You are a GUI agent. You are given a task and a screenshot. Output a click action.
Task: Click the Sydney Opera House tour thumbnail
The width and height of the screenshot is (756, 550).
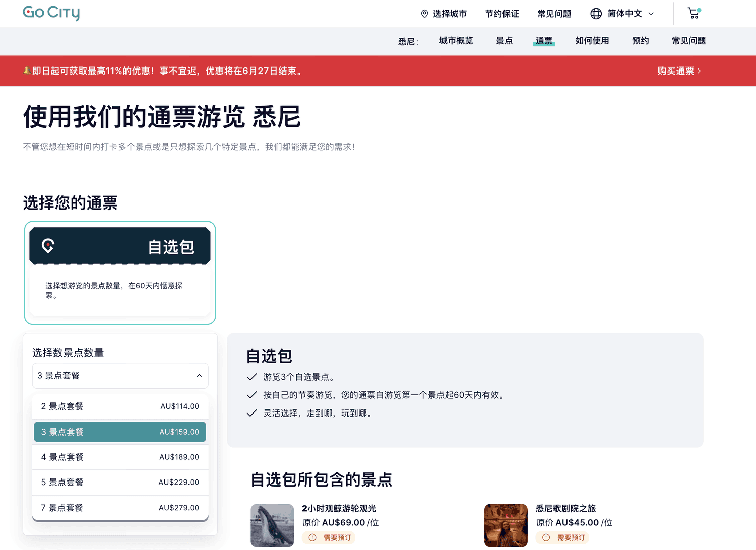506,525
